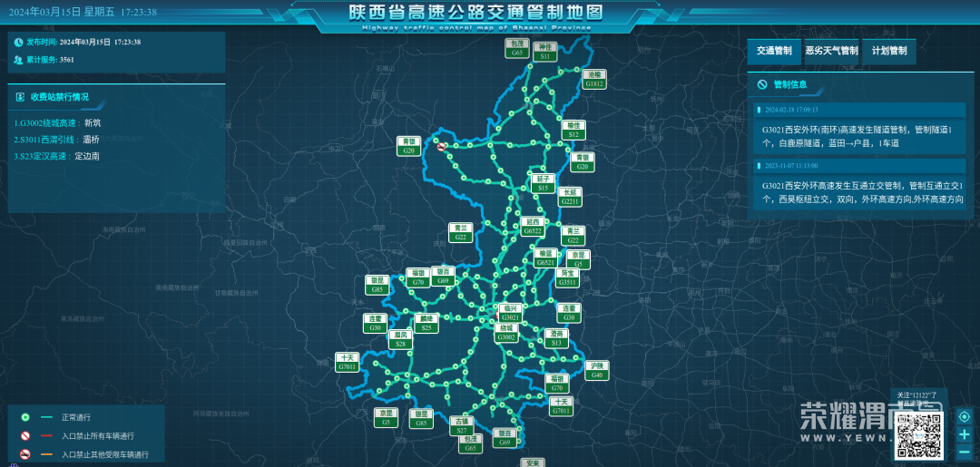Select the 沧榆 G1812 highway sign

[x=594, y=79]
